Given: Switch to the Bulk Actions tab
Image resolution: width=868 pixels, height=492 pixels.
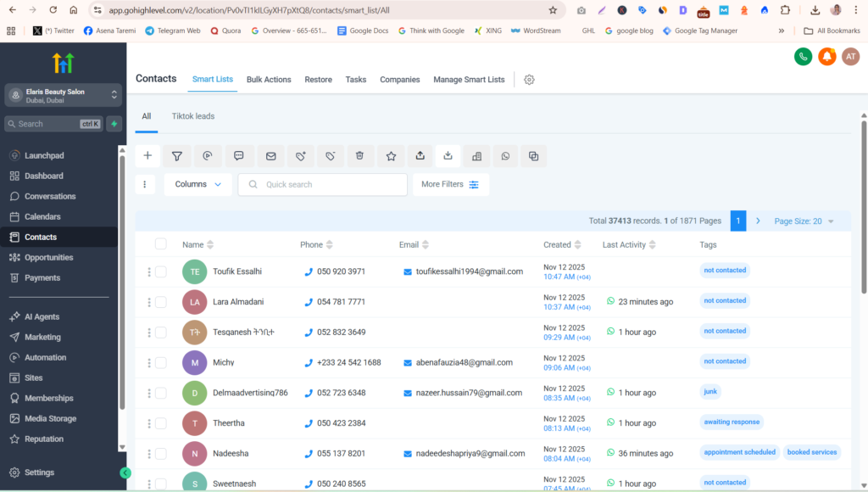Looking at the screenshot, I should click(269, 80).
